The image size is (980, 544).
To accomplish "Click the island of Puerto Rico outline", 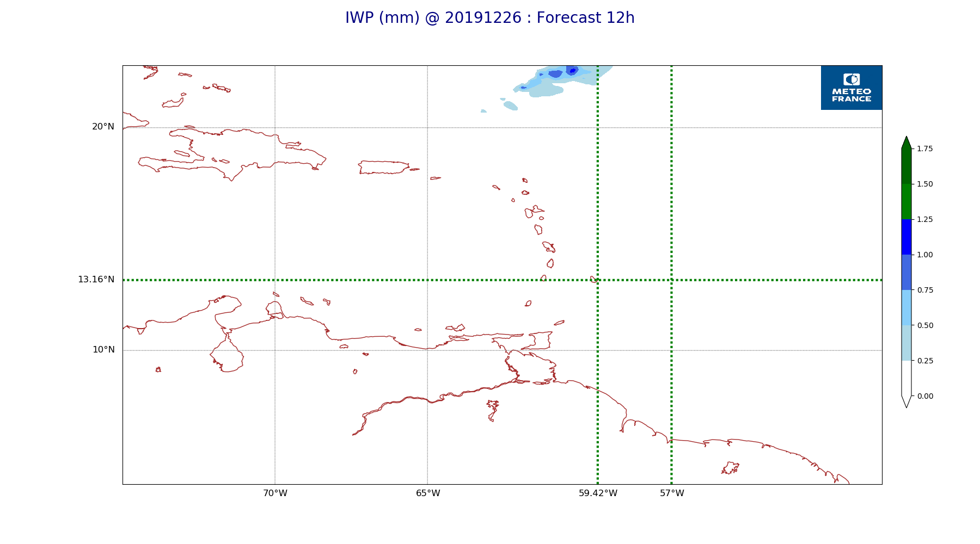I will point(383,167).
